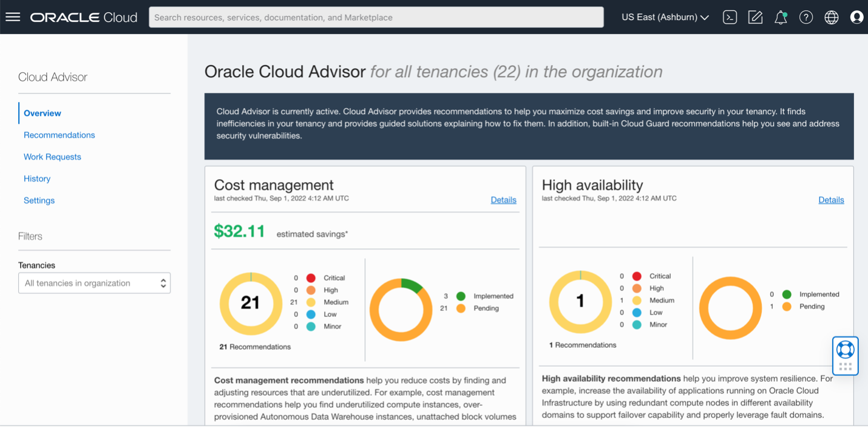
Task: View Cloud Advisor History
Action: pos(37,178)
